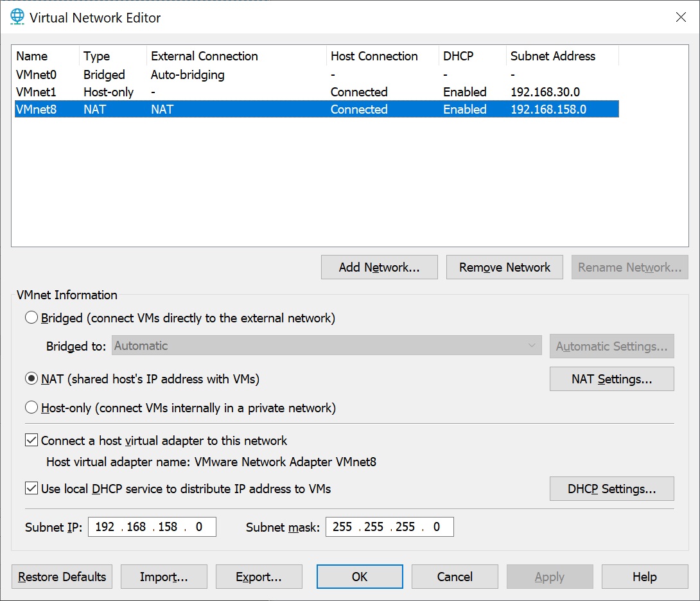This screenshot has height=601, width=700.
Task: Confirm with the OK button
Action: pos(360,577)
